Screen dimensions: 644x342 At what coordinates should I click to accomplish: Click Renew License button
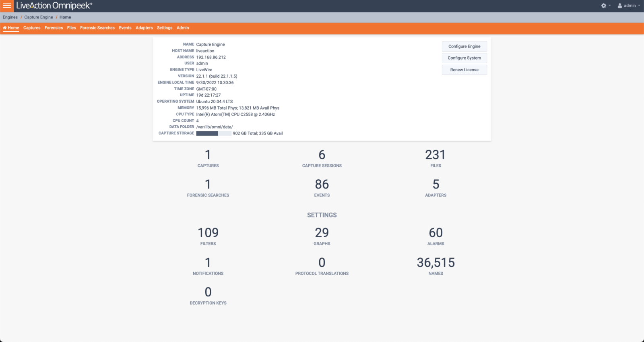[x=464, y=70]
